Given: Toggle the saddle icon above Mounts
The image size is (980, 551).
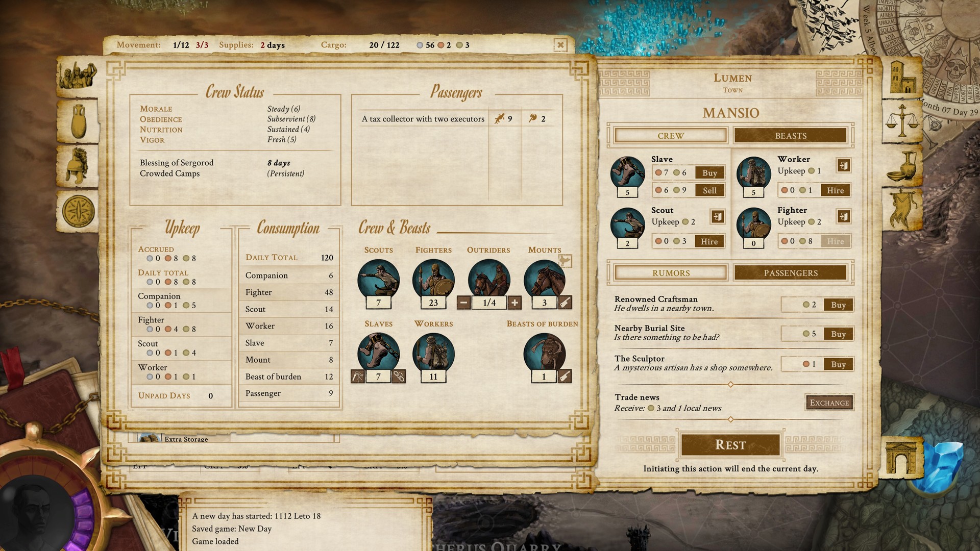Looking at the screenshot, I should pos(565,261).
